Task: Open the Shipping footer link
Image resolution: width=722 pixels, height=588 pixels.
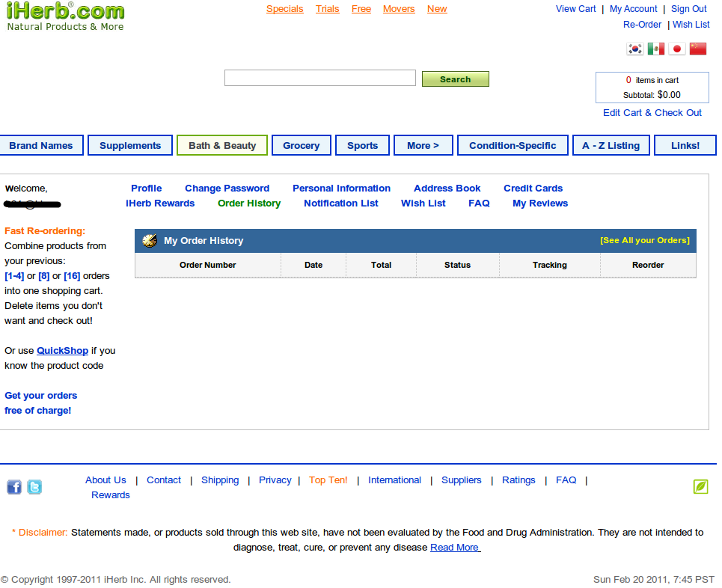Action: point(220,480)
